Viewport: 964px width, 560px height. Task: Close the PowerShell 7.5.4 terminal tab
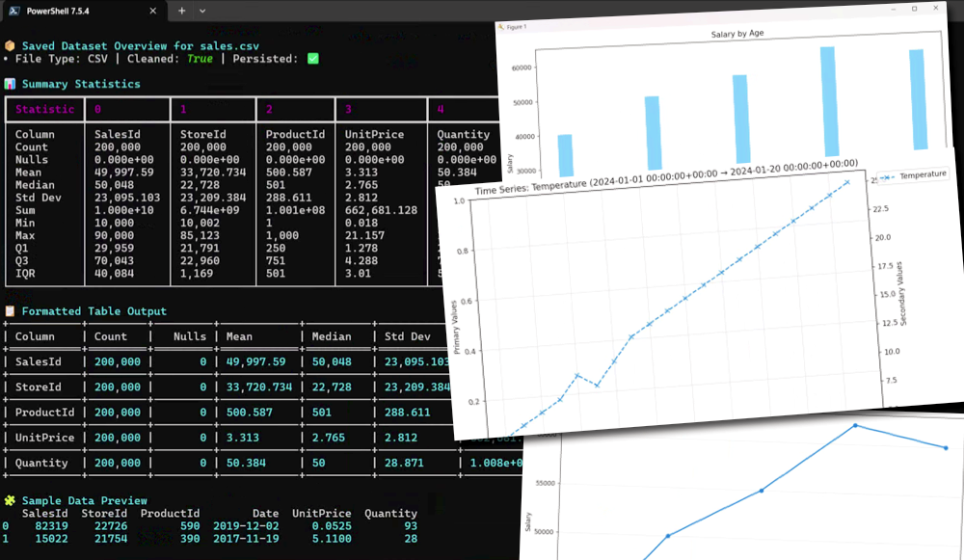152,11
